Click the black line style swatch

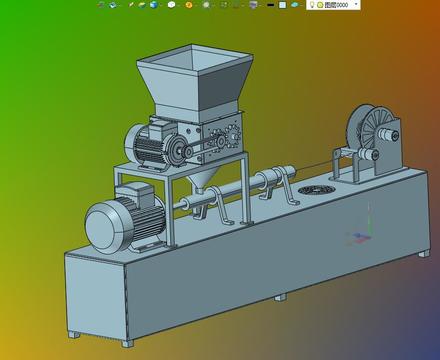271,5
